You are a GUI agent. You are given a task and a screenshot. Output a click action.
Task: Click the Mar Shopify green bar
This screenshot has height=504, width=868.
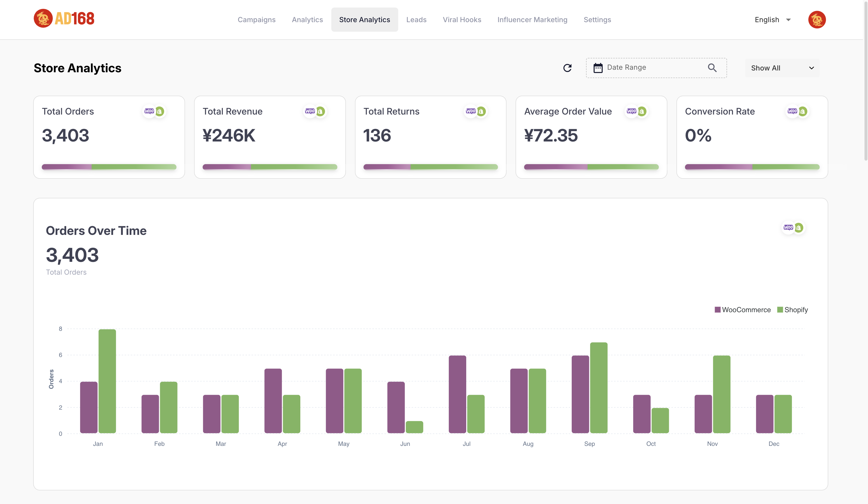tap(230, 414)
